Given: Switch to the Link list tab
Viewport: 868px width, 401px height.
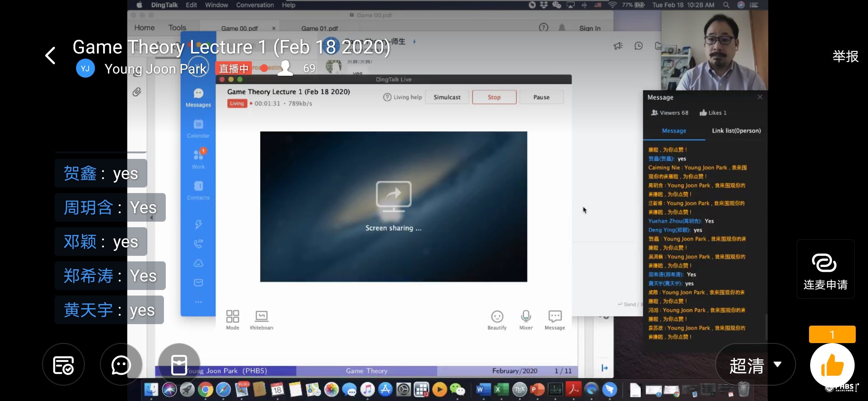Looking at the screenshot, I should coord(736,131).
